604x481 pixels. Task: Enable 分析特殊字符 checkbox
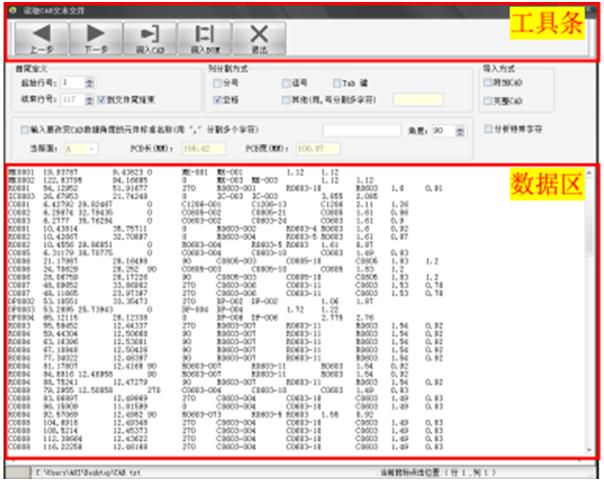pos(488,129)
